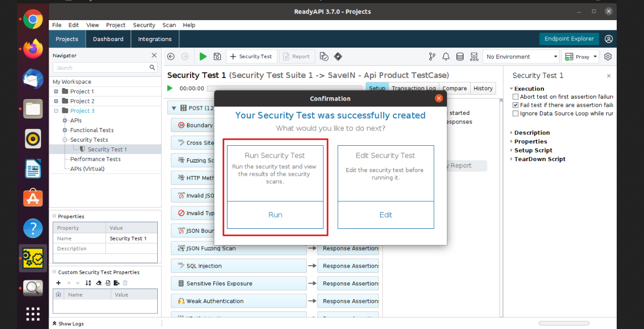Open the Scan menu

(x=169, y=25)
